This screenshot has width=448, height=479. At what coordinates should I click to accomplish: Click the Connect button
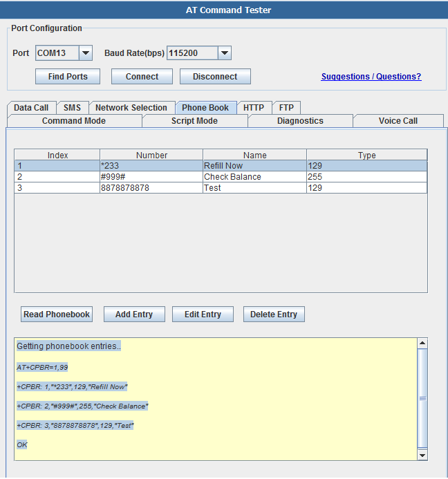coord(142,76)
